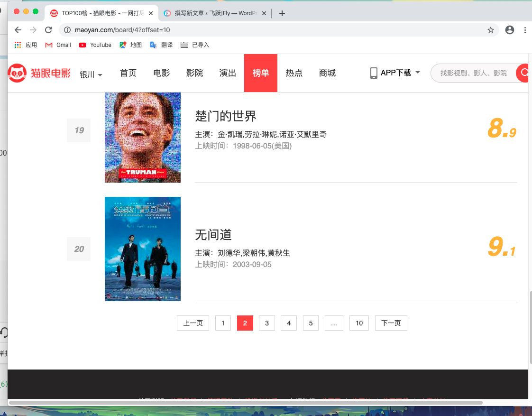This screenshot has height=416, width=532.
Task: Click the browser forward arrow
Action: click(33, 30)
